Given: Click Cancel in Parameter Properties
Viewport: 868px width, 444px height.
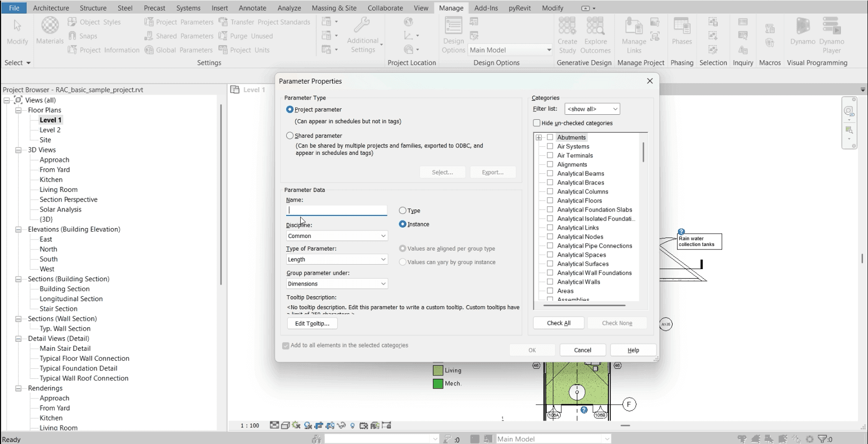Looking at the screenshot, I should click(583, 350).
